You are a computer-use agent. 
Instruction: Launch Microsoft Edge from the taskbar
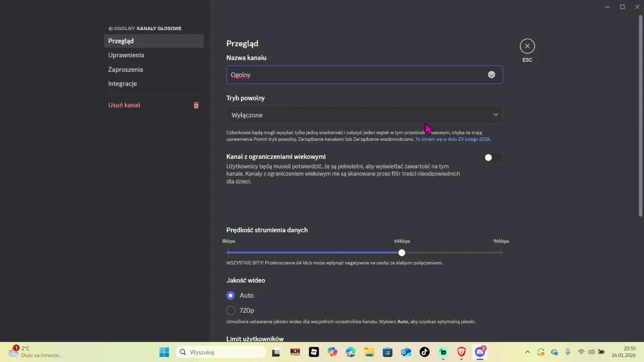coord(351,352)
